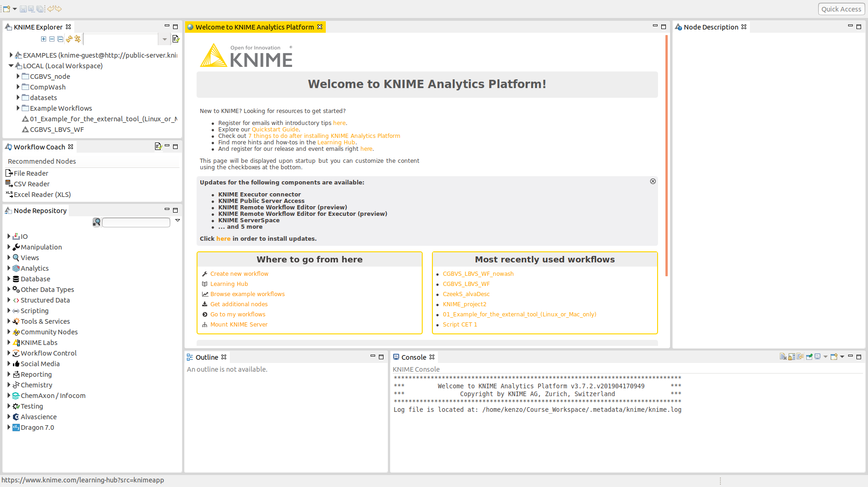Image resolution: width=868 pixels, height=487 pixels.
Task: Switch to the Outline tab
Action: point(206,357)
